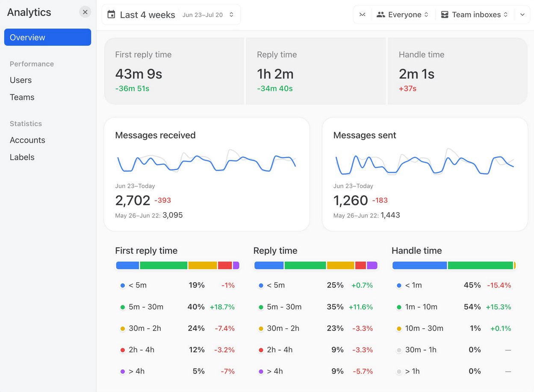This screenshot has height=392, width=534.
Task: Click the 3,095 previous period received count
Action: pyautogui.click(x=173, y=215)
